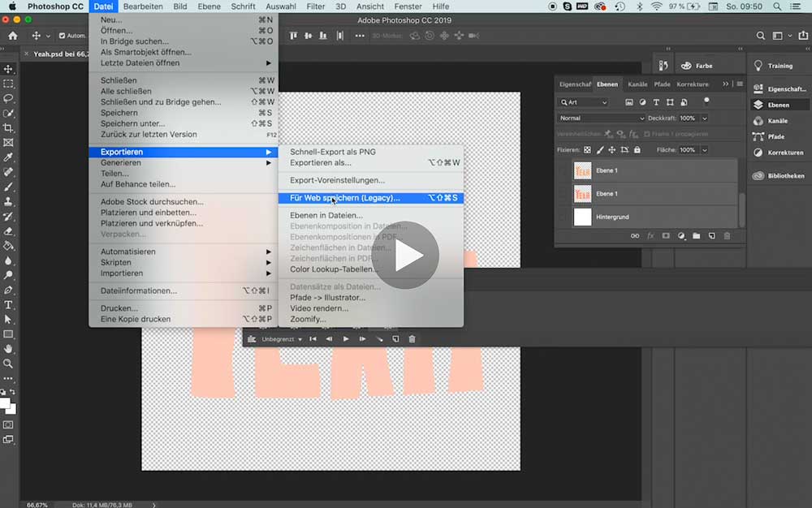812x508 pixels.
Task: Open the Normal blending mode dropdown
Action: coord(601,118)
